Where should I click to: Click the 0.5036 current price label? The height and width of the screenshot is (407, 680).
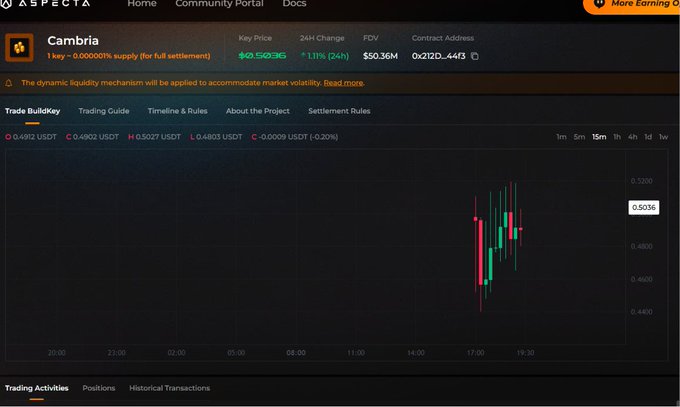click(x=644, y=207)
